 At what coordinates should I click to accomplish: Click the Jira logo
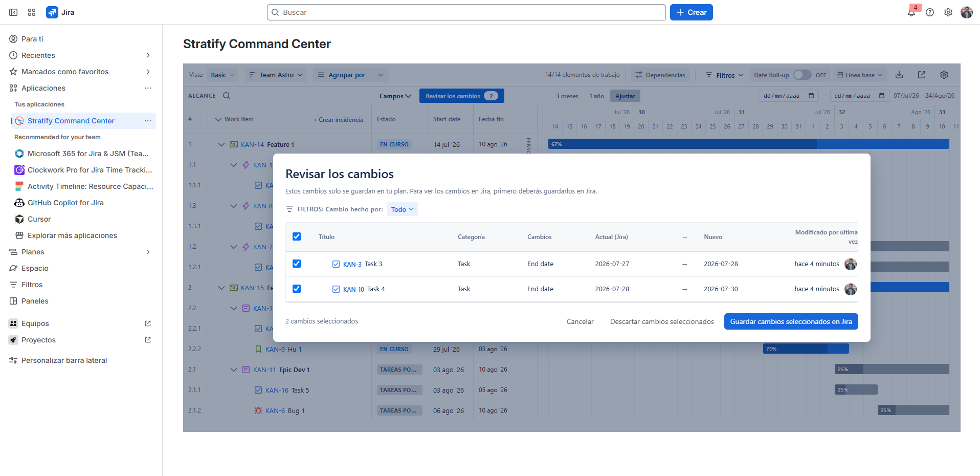(x=60, y=12)
